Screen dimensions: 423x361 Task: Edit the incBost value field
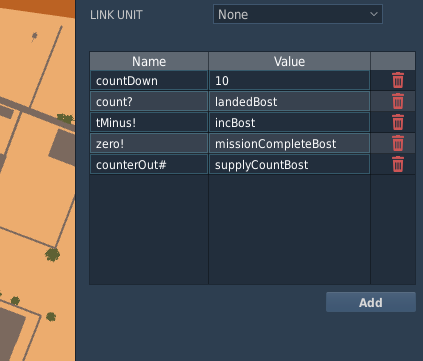tap(289, 122)
